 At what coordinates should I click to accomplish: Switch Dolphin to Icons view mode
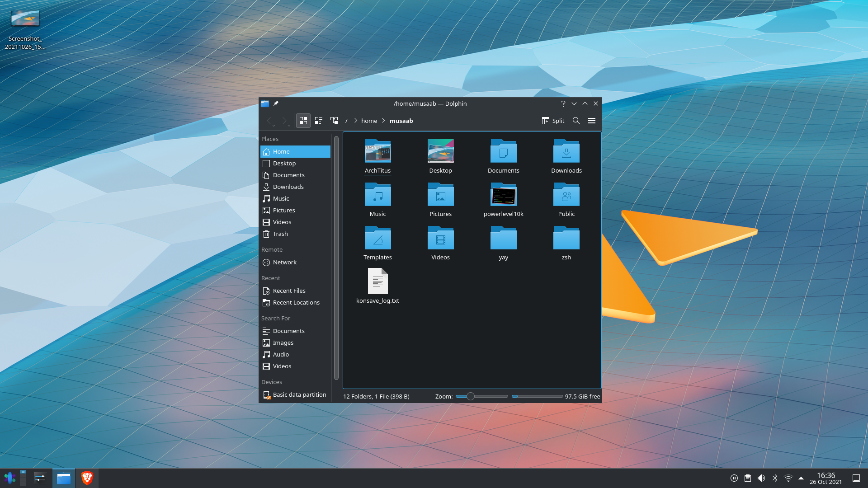pyautogui.click(x=303, y=121)
